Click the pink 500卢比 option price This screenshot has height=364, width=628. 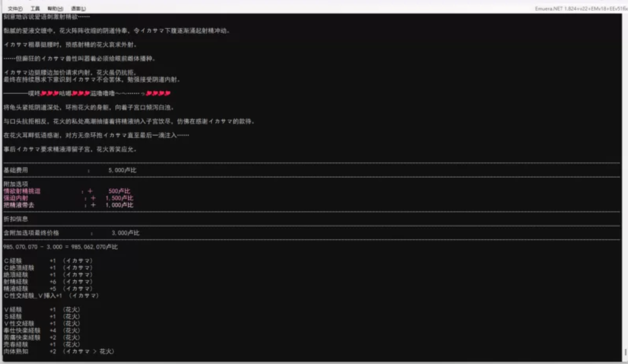click(119, 191)
